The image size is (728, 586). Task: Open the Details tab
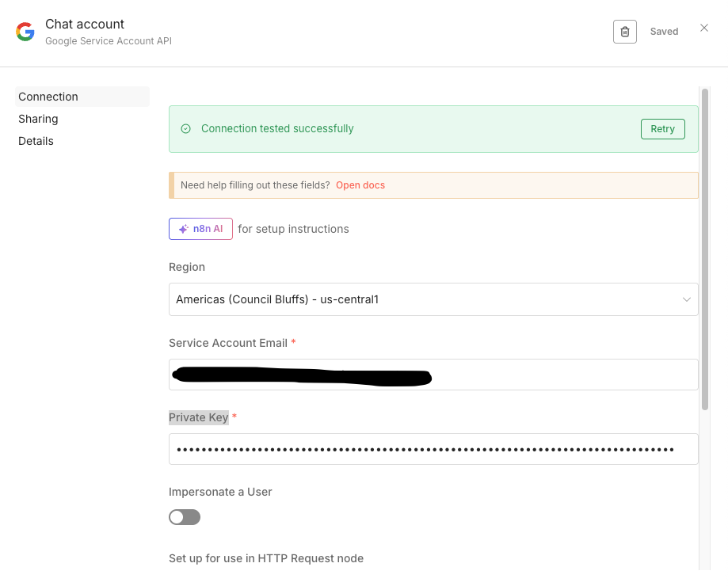[x=36, y=141]
